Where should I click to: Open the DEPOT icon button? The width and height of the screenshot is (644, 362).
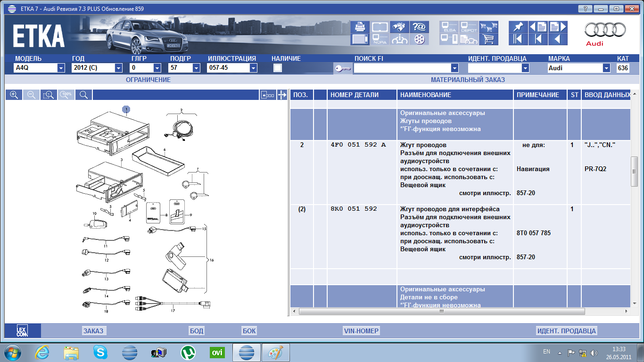coord(469,27)
